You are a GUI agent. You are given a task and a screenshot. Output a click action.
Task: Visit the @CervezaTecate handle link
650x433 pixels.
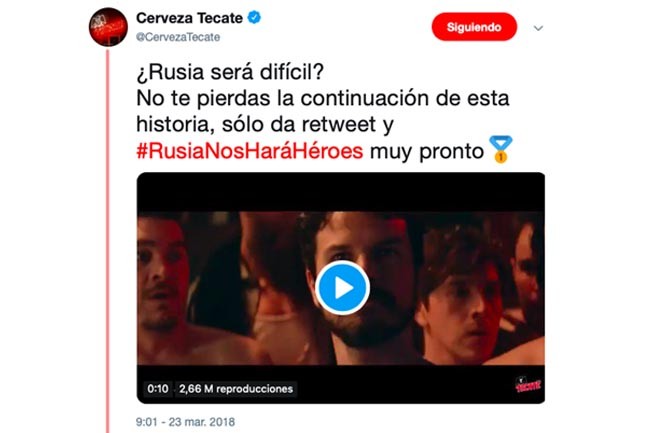[178, 37]
